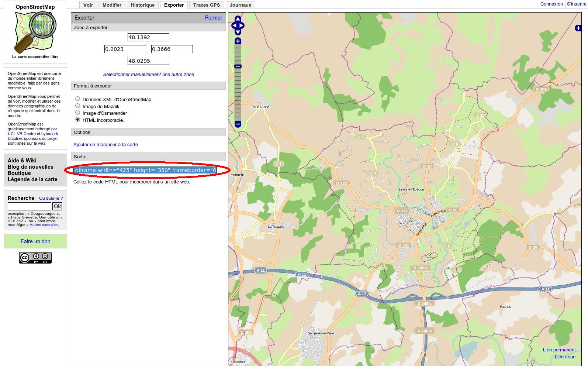Close the export panel with Fermer
588x368 pixels.
tap(214, 18)
